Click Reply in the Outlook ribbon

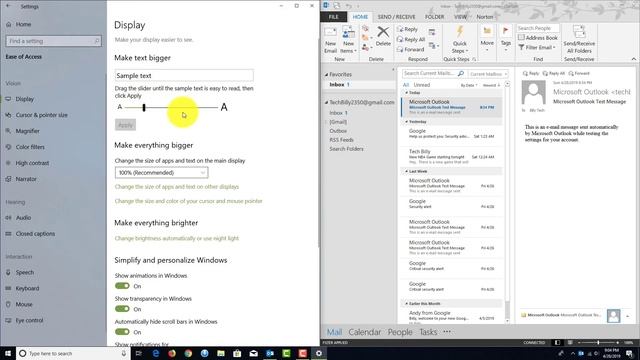407,29
